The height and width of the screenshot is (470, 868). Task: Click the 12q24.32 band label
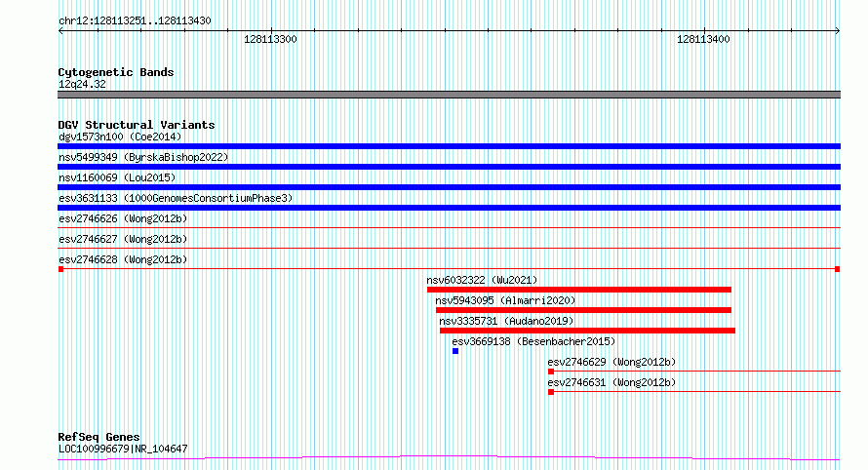click(x=82, y=84)
